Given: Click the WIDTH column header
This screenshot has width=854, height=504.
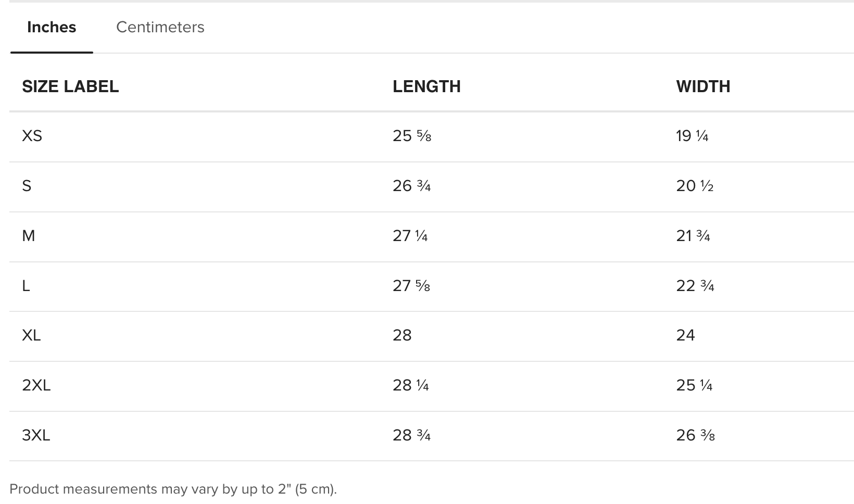Looking at the screenshot, I should [703, 86].
